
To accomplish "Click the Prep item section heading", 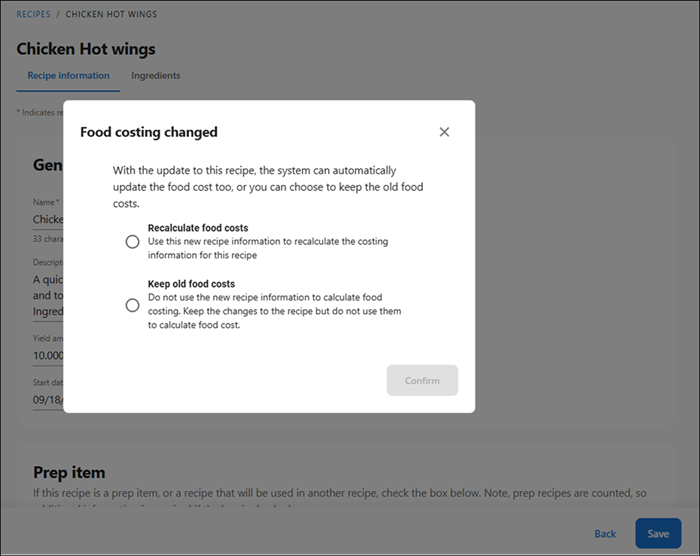I will tap(69, 472).
